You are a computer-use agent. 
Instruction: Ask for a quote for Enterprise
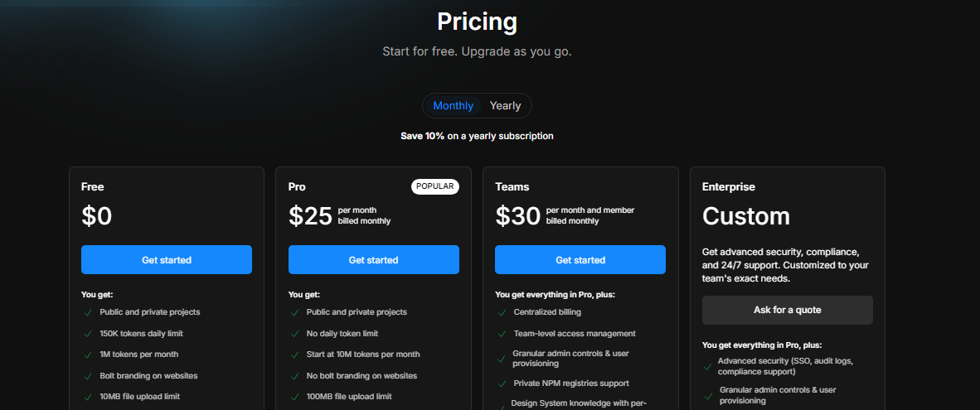787,310
